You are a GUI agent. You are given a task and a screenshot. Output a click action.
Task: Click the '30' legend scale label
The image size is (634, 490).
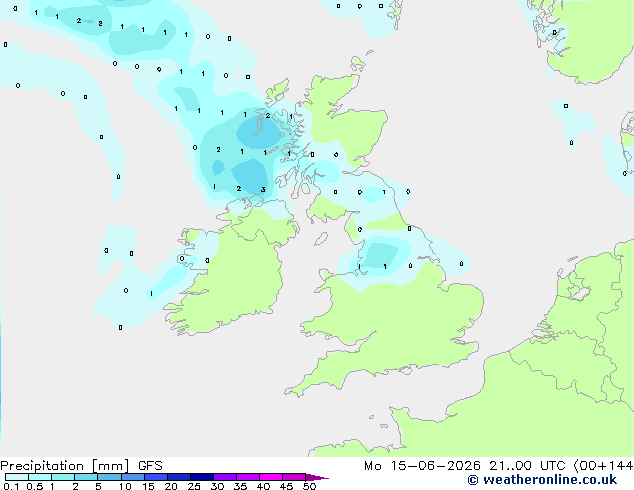pos(217,486)
